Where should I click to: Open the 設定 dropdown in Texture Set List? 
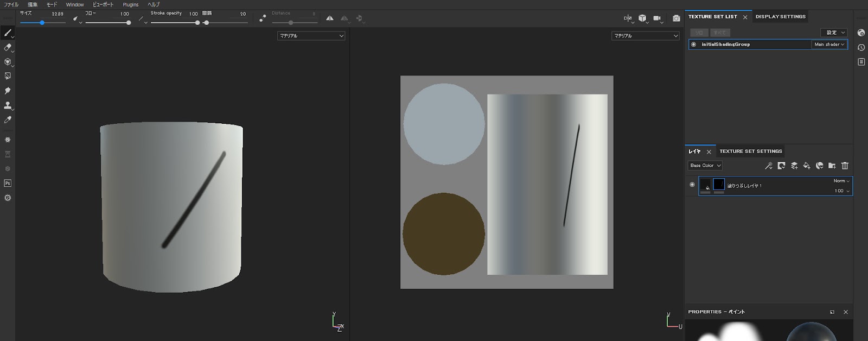pyautogui.click(x=834, y=33)
